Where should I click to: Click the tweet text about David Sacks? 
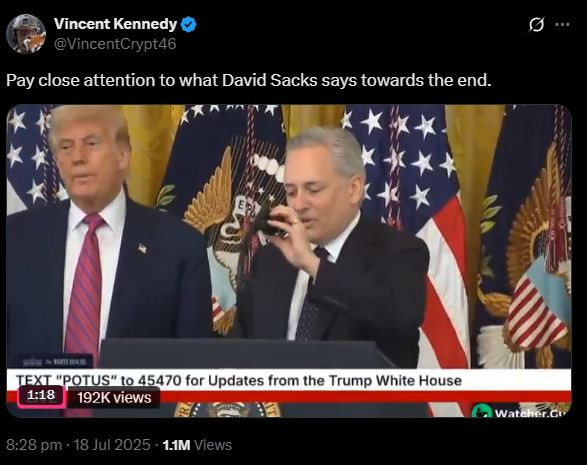(x=248, y=80)
